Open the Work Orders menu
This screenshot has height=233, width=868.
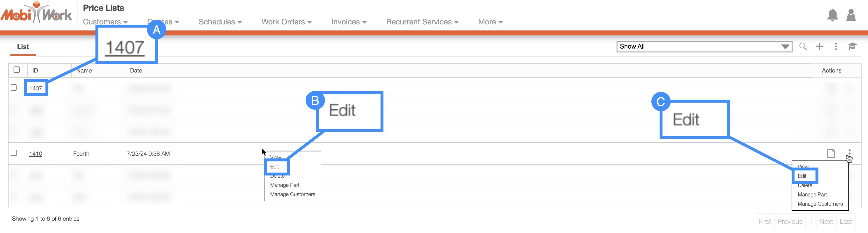[x=286, y=22]
